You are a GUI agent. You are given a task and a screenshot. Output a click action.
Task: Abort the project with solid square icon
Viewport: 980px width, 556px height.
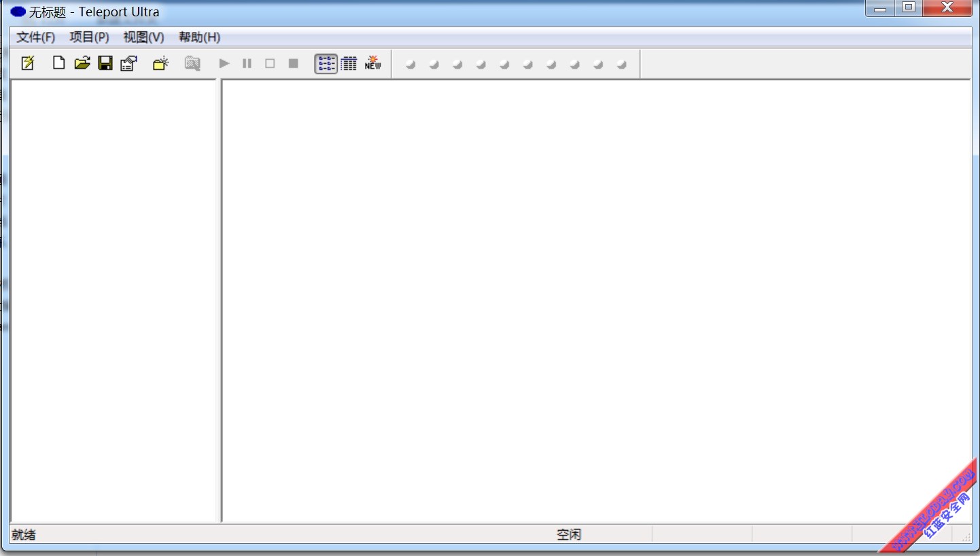[x=294, y=63]
